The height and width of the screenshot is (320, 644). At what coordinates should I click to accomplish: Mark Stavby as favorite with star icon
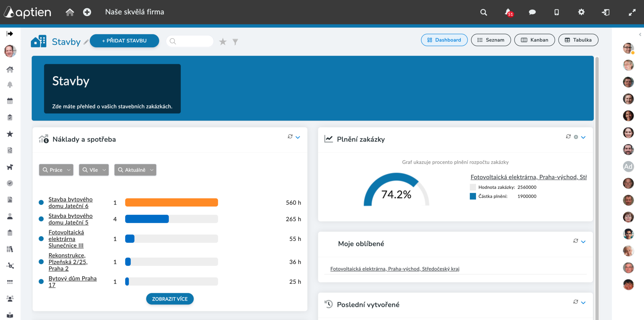click(223, 42)
